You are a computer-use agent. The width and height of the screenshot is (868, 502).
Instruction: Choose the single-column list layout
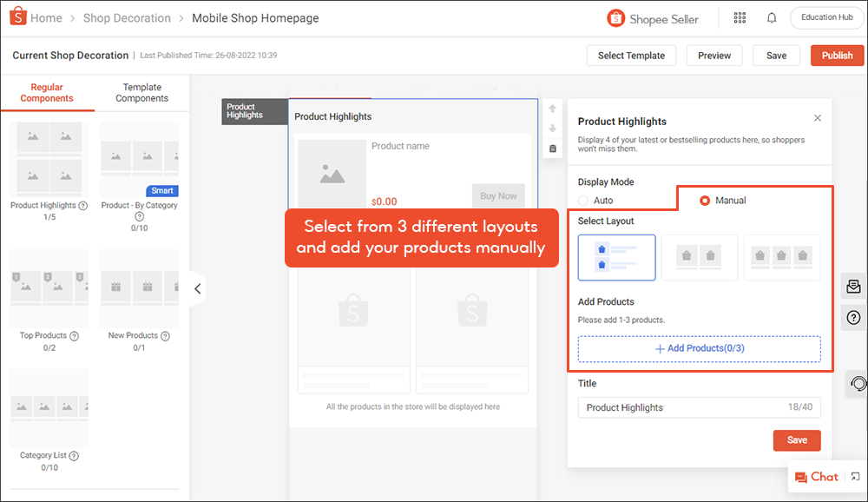616,257
